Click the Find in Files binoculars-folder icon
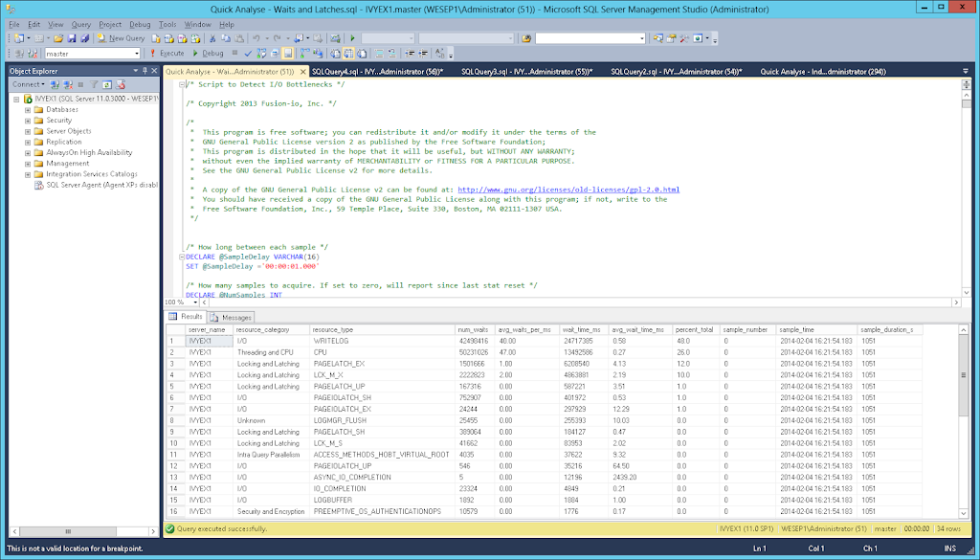The width and height of the screenshot is (980, 560). [x=526, y=38]
